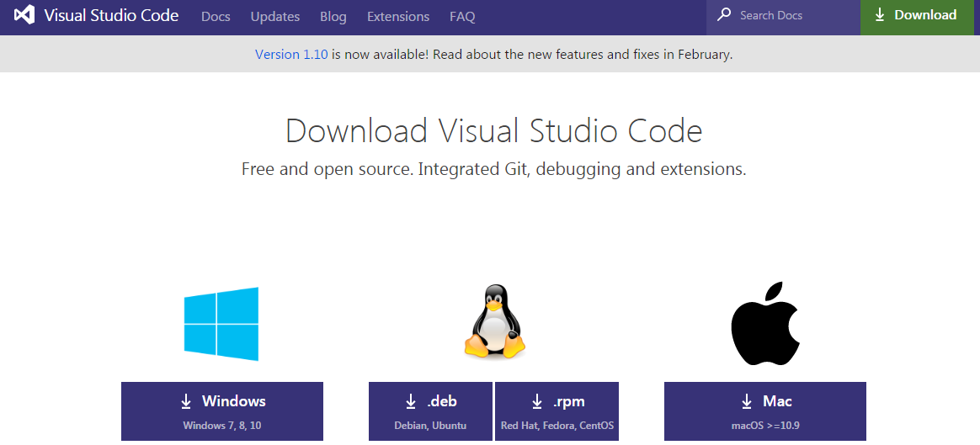Open the Version 1.10 release notes link
Viewport: 980px width, 445px height.
pos(291,55)
